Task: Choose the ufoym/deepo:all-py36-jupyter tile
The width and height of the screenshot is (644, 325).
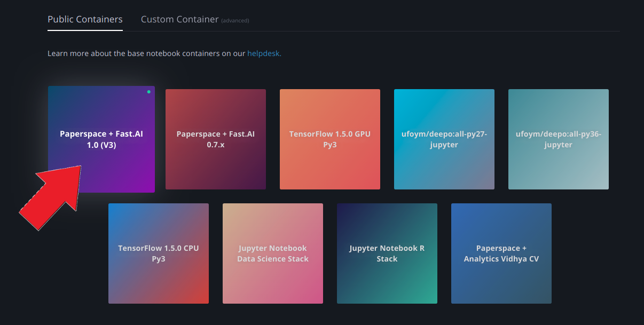Action: [x=558, y=139]
